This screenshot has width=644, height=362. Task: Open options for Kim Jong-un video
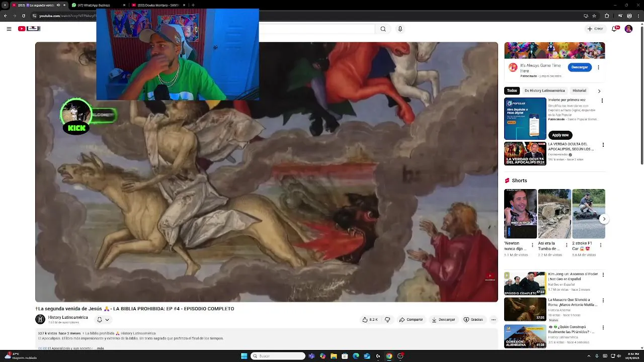[603, 275]
